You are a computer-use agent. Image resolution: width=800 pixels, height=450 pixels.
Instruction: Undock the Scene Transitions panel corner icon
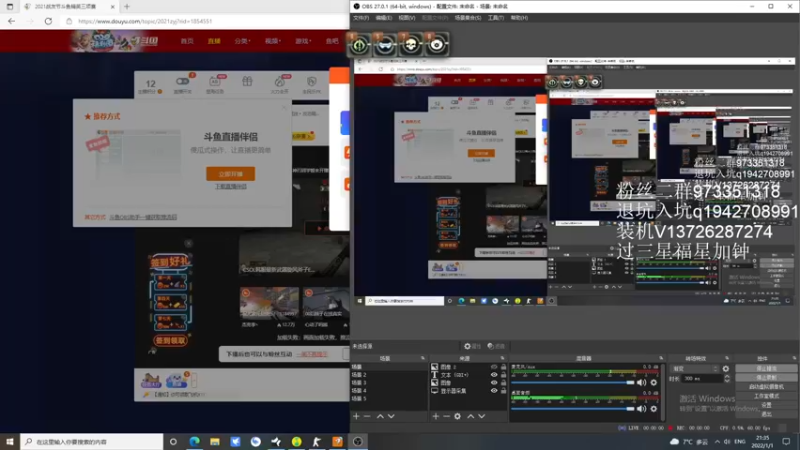point(727,358)
